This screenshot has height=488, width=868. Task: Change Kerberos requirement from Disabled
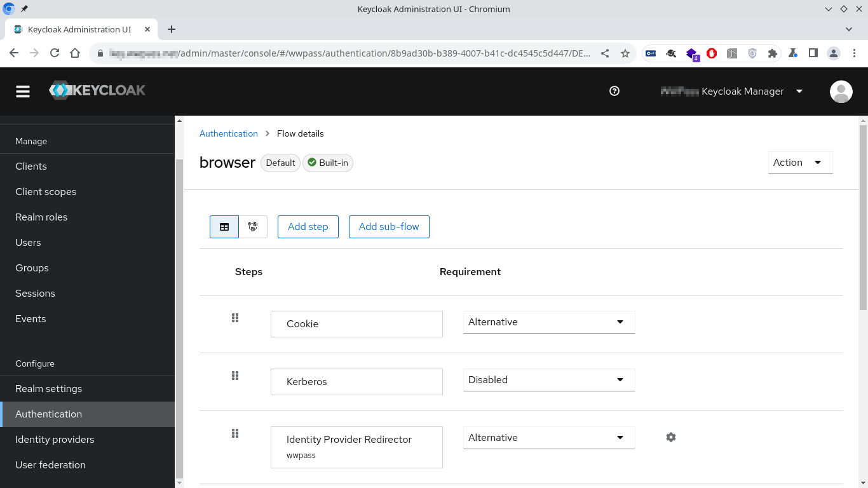pos(548,380)
